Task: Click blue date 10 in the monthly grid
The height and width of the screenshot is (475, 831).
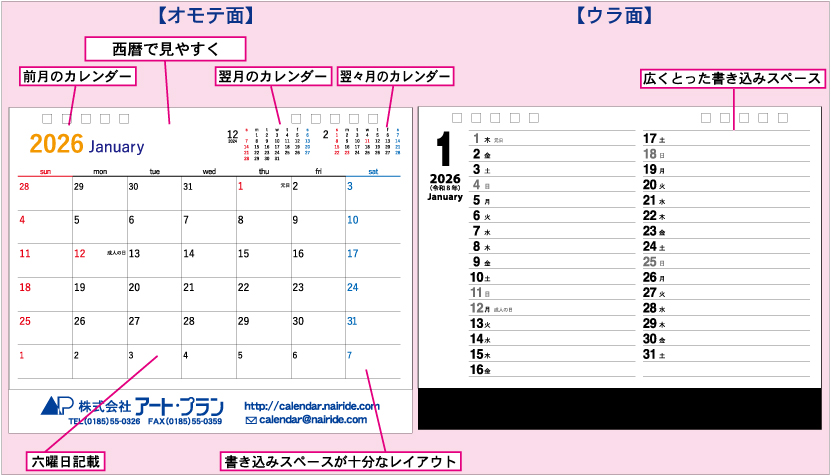Action: point(353,220)
